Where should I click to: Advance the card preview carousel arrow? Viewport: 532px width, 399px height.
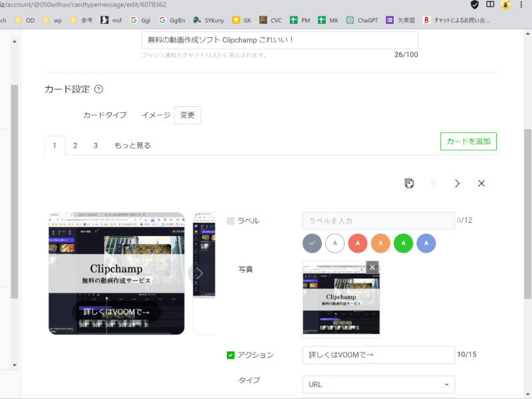coord(199,273)
